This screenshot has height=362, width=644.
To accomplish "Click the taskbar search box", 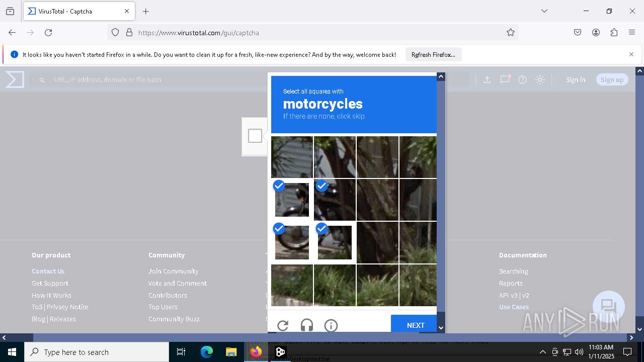I will pyautogui.click(x=97, y=352).
